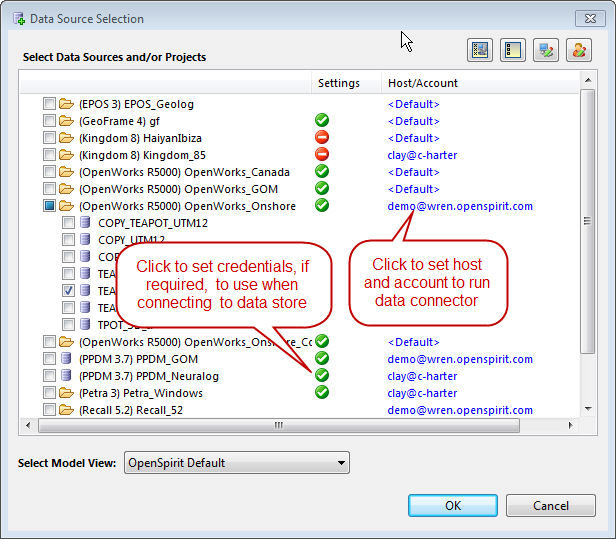Screen dimensions: 616x539
Task: Select the (GeoFrame 4) gf row text
Action: tap(119, 121)
